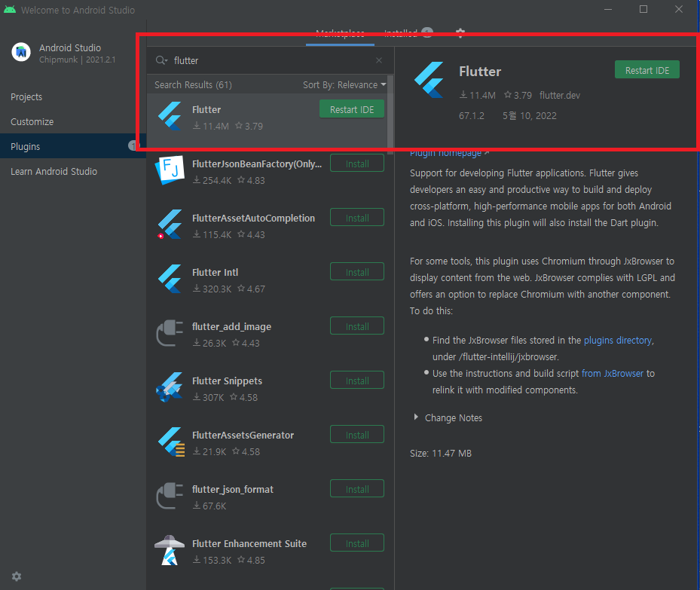
Task: Click the flutter_add_image plug icon
Action: pos(170,333)
